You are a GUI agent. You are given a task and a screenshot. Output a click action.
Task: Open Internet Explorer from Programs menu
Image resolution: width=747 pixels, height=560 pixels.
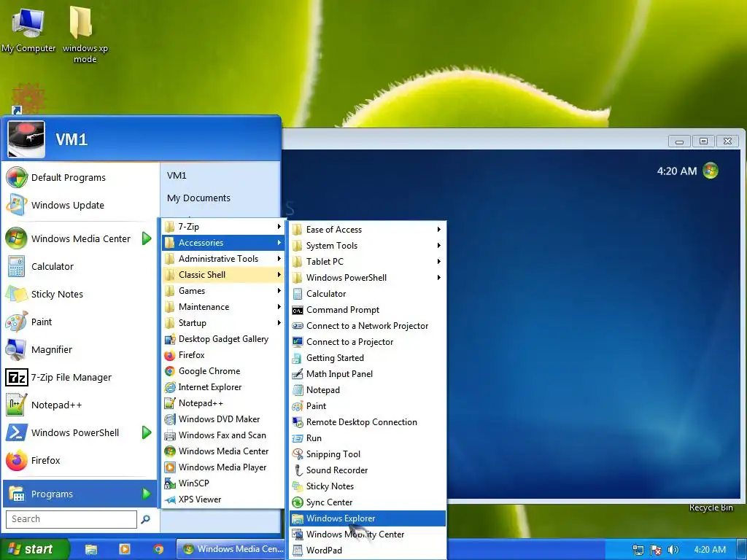(x=223, y=387)
